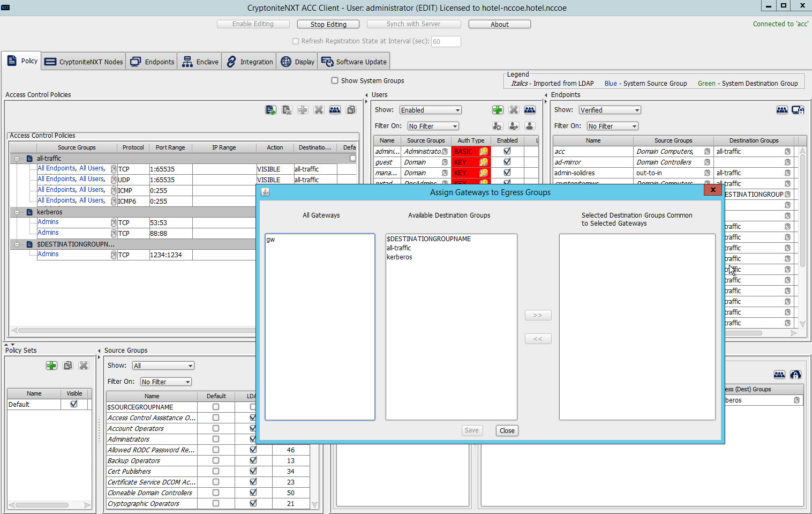This screenshot has height=514, width=812.
Task: Click the groups icon in Users panel toolbar
Action: coord(530,110)
